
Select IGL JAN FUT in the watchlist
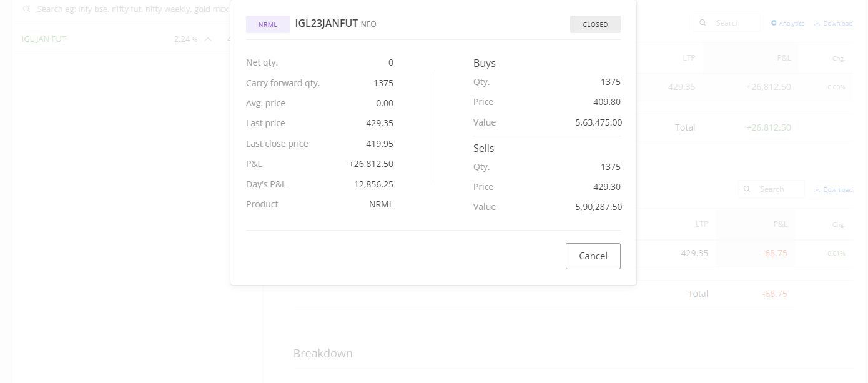pyautogui.click(x=44, y=39)
